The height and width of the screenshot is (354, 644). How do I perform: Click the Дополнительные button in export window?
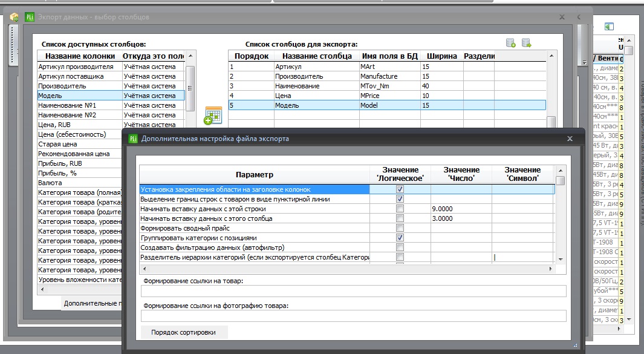click(91, 303)
